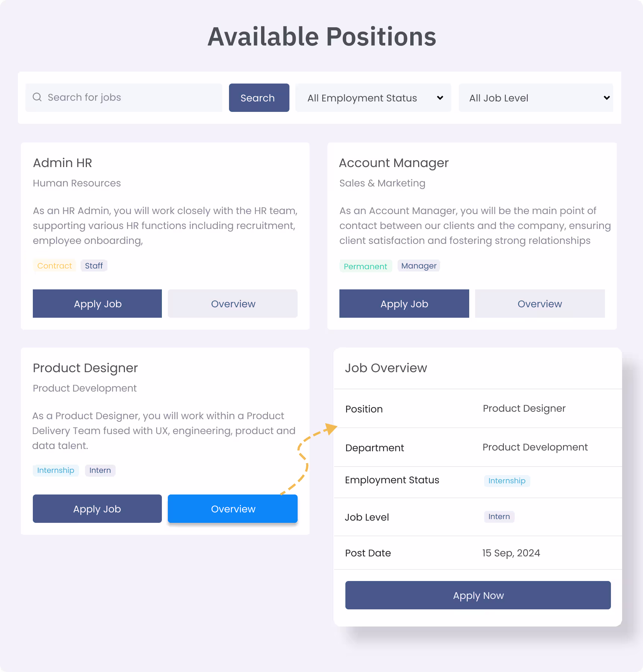The image size is (643, 672).
Task: Click the chevron arrow on Employment Status selector
Action: click(440, 98)
